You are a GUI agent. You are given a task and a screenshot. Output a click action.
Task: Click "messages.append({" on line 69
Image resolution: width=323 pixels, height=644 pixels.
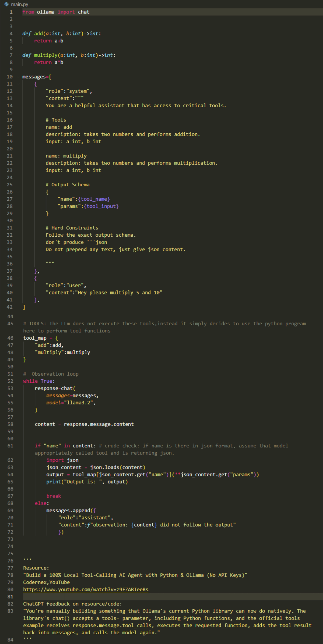(71, 510)
